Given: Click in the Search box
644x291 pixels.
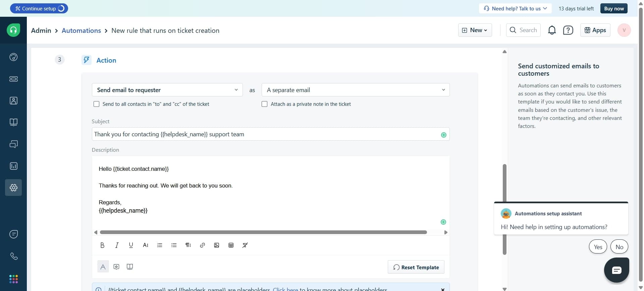Looking at the screenshot, I should 523,30.
